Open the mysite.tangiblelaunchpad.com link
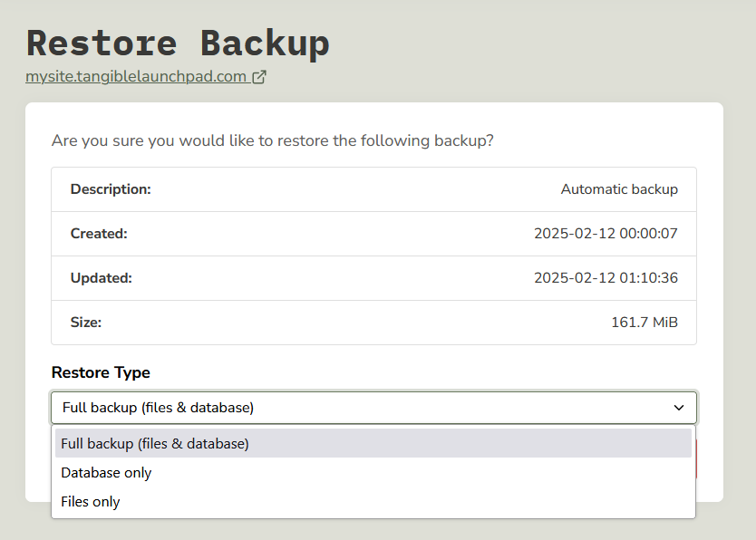The height and width of the screenshot is (540, 756). tap(136, 77)
